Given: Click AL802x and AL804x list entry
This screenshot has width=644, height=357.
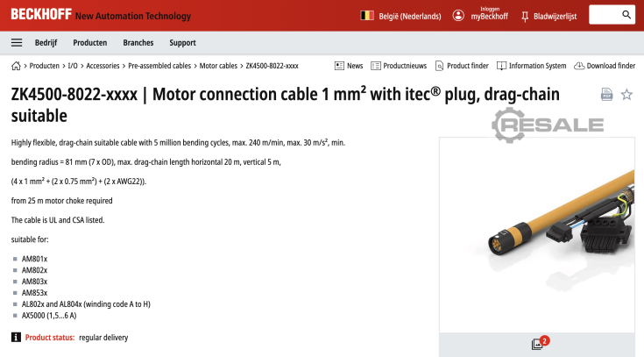Looking at the screenshot, I should point(86,304).
